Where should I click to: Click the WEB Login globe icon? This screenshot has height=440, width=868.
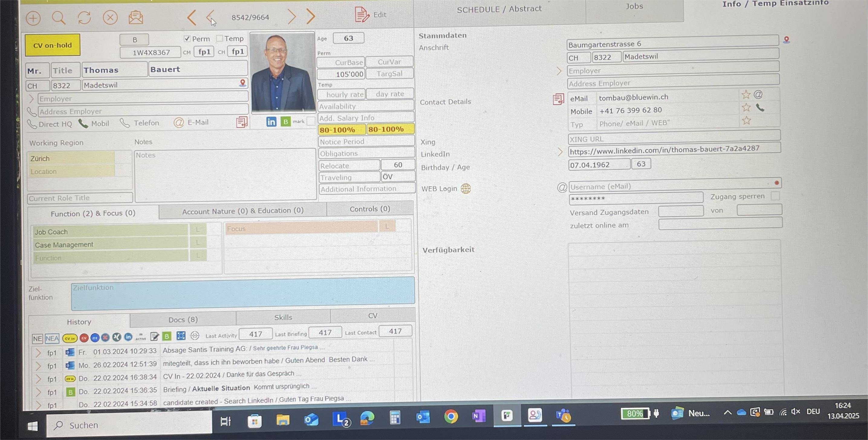pos(465,188)
